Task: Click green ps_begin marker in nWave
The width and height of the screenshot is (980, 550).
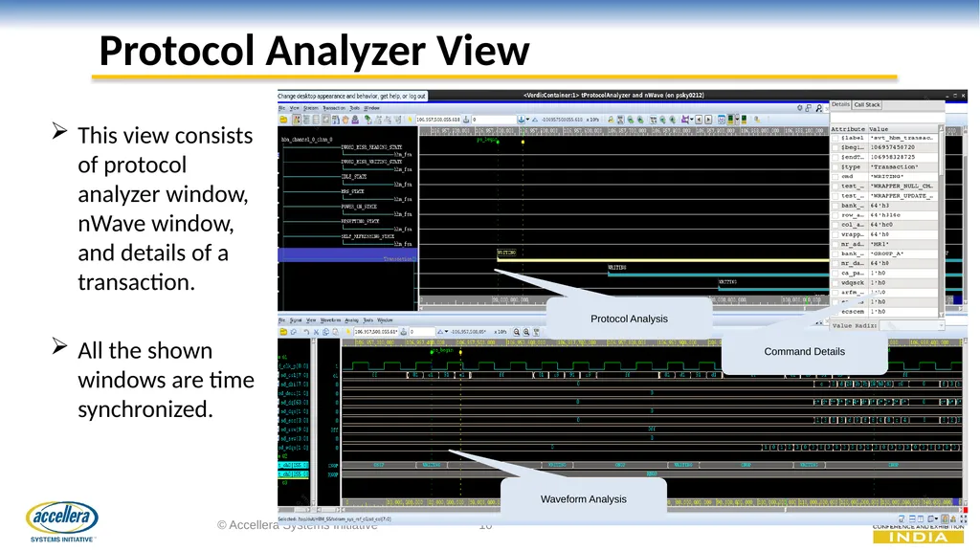Action: (x=433, y=352)
